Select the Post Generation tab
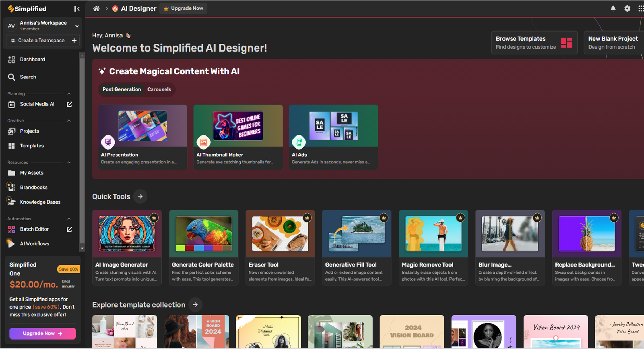The width and height of the screenshot is (644, 349). coord(122,89)
